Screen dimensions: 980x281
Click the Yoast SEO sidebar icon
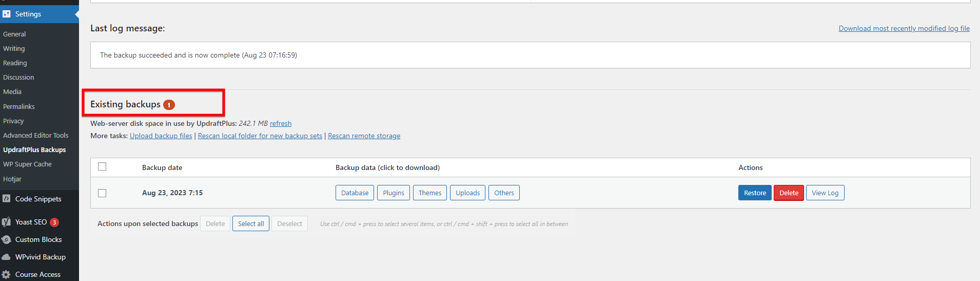tap(7, 222)
